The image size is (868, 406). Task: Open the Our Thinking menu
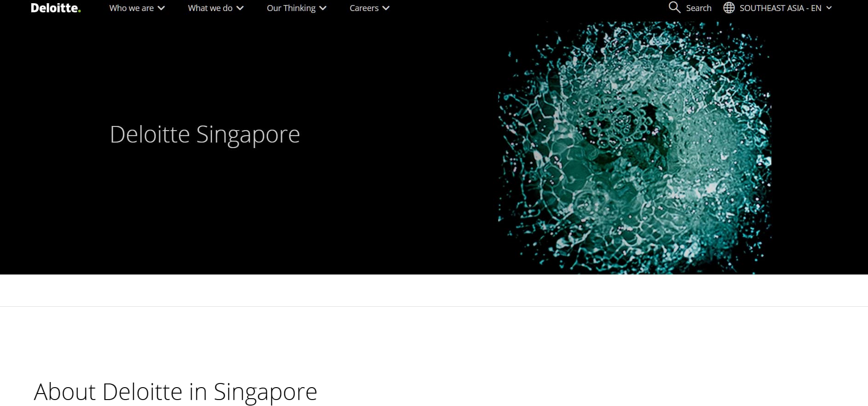[x=296, y=8]
